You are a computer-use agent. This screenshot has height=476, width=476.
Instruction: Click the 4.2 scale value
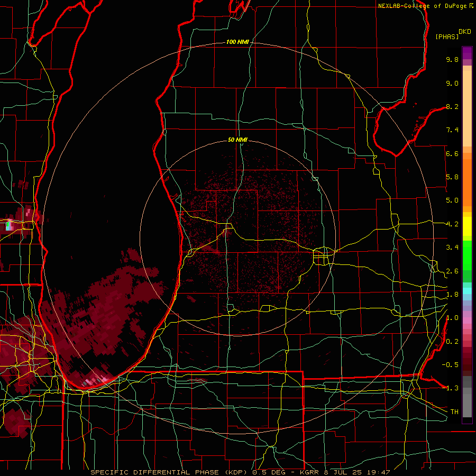tap(452, 224)
